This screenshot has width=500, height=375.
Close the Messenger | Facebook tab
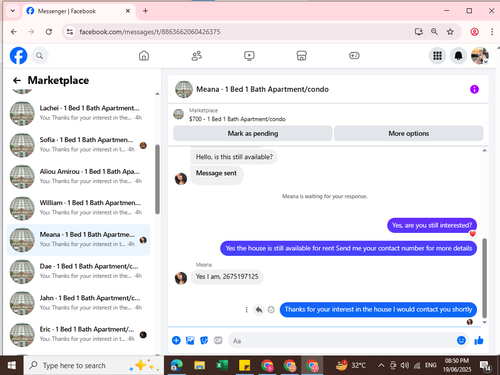coord(128,11)
